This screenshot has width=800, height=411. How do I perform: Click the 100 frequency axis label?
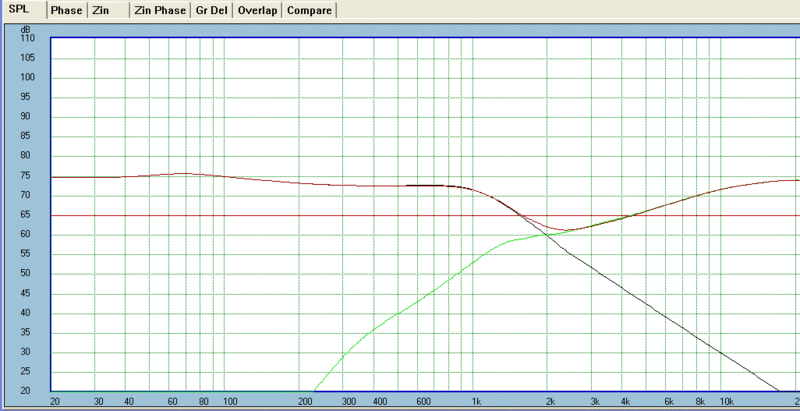pos(230,402)
